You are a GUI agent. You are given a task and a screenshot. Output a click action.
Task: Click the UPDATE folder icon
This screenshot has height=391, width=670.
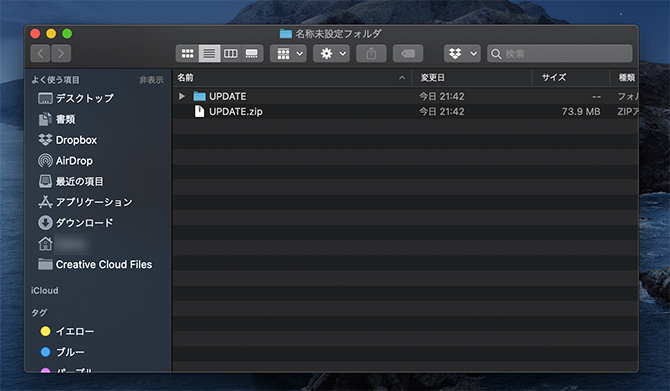[x=199, y=96]
